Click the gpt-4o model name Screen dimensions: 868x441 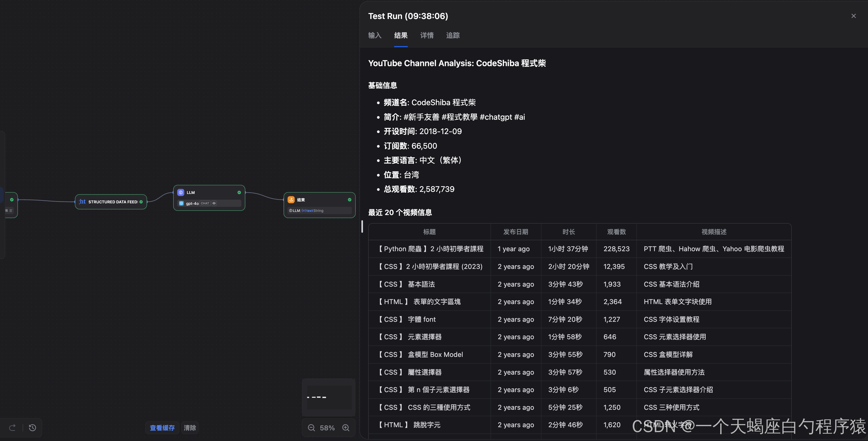tap(192, 203)
